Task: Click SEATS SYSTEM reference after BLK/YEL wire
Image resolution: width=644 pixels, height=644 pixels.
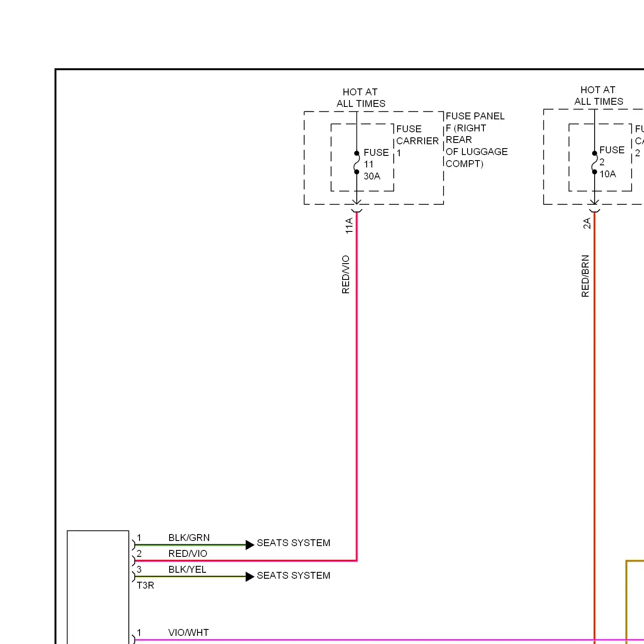Action: pyautogui.click(x=294, y=575)
